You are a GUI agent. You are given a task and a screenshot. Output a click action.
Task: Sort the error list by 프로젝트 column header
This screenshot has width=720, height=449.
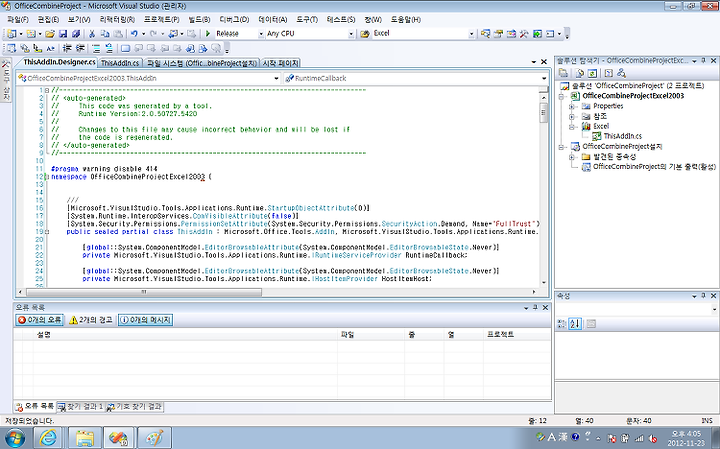(x=517, y=335)
